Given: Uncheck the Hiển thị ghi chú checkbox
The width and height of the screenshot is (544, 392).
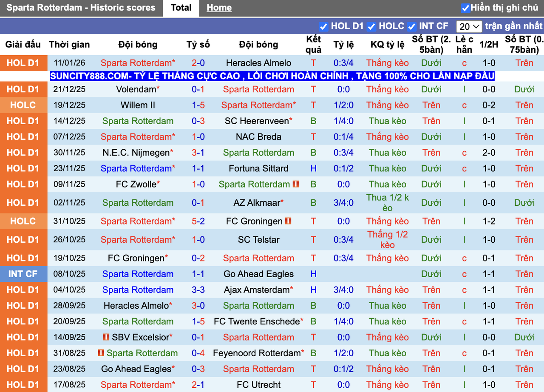Looking at the screenshot, I should pos(466,7).
